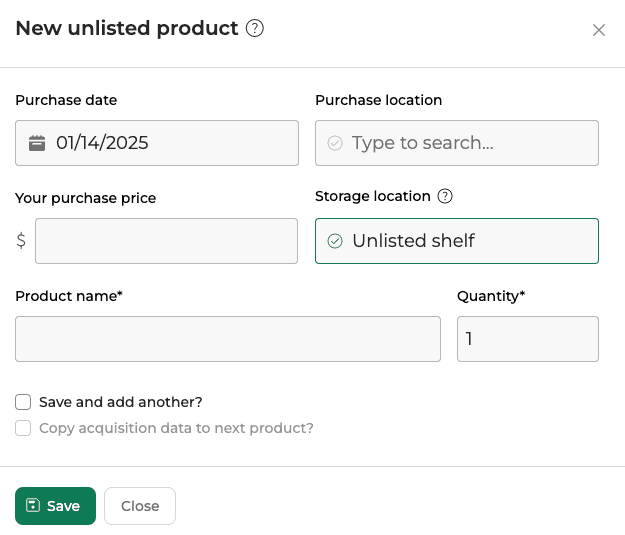Click the Your purchase price label
The width and height of the screenshot is (625, 535).
pos(86,198)
